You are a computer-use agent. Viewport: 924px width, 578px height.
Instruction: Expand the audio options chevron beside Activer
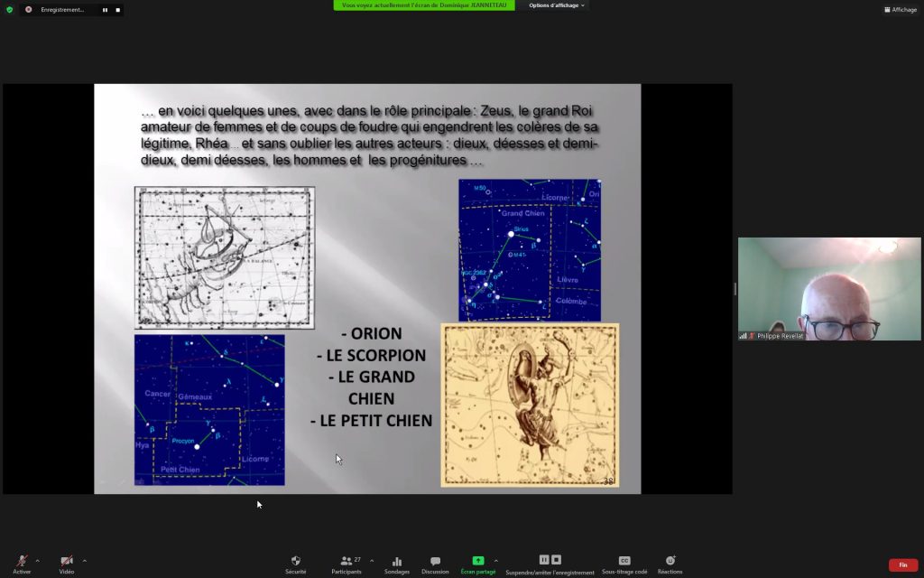click(38, 561)
